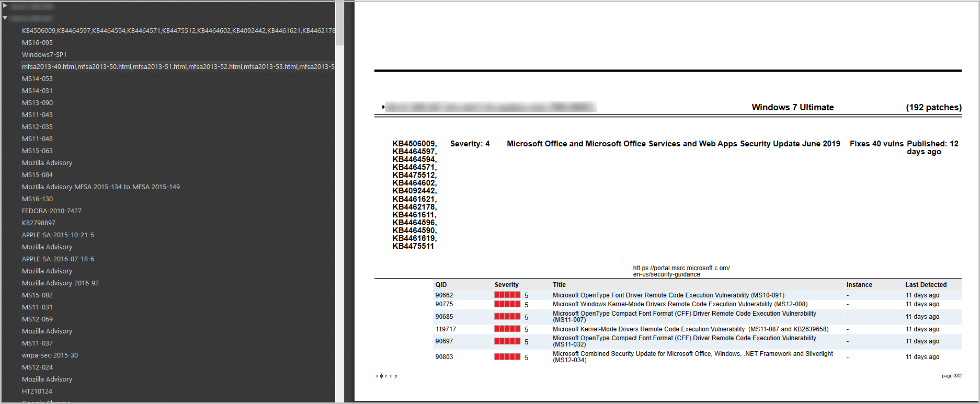Click the Published: 12 days ago text
980x404 pixels.
point(932,147)
